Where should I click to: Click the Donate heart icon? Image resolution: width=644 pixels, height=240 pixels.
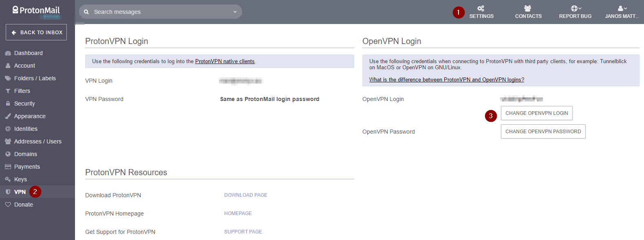(8, 205)
